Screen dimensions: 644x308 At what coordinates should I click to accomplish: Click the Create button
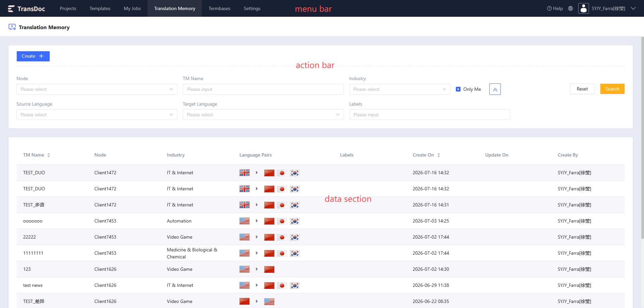pyautogui.click(x=33, y=56)
